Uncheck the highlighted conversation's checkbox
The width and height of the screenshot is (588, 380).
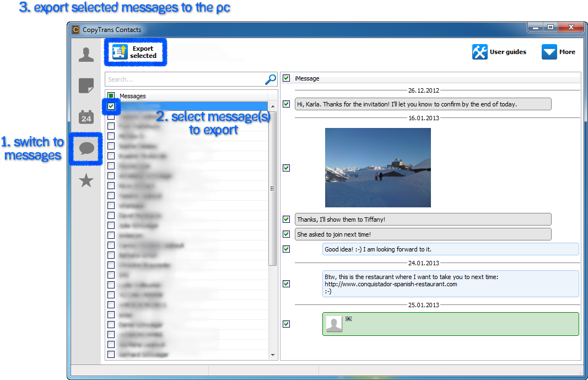coord(111,106)
